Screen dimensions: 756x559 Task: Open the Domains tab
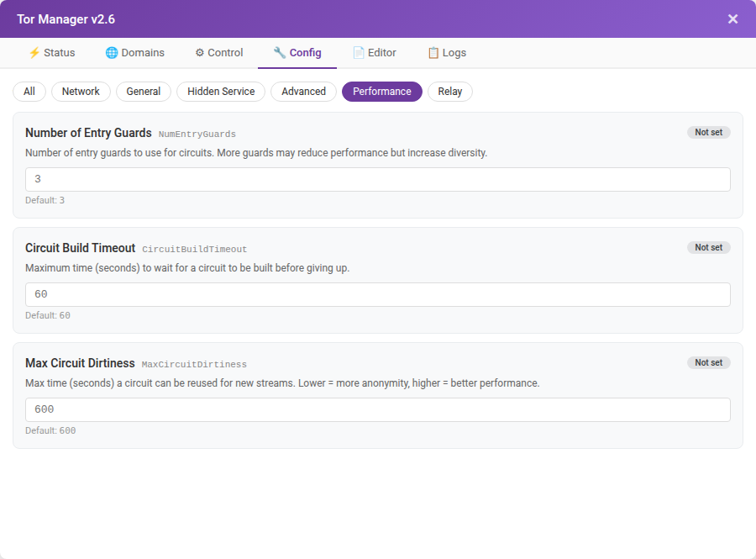pyautogui.click(x=135, y=53)
